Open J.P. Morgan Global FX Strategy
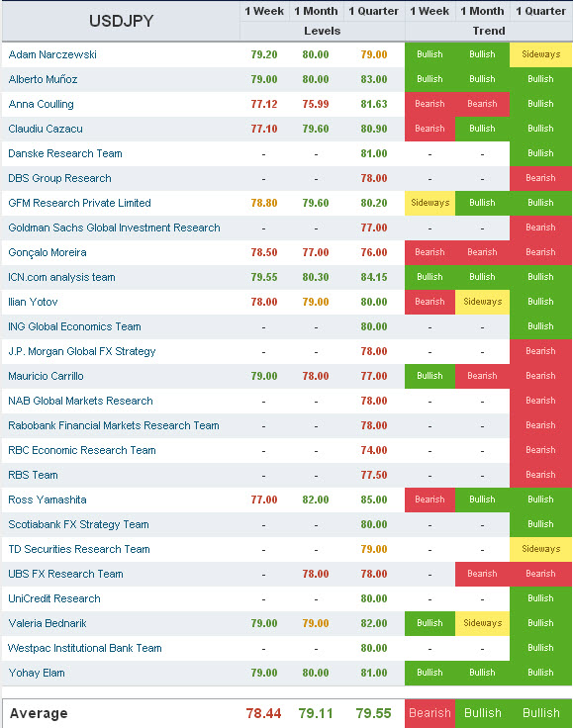Image resolution: width=573 pixels, height=728 pixels. [82, 351]
